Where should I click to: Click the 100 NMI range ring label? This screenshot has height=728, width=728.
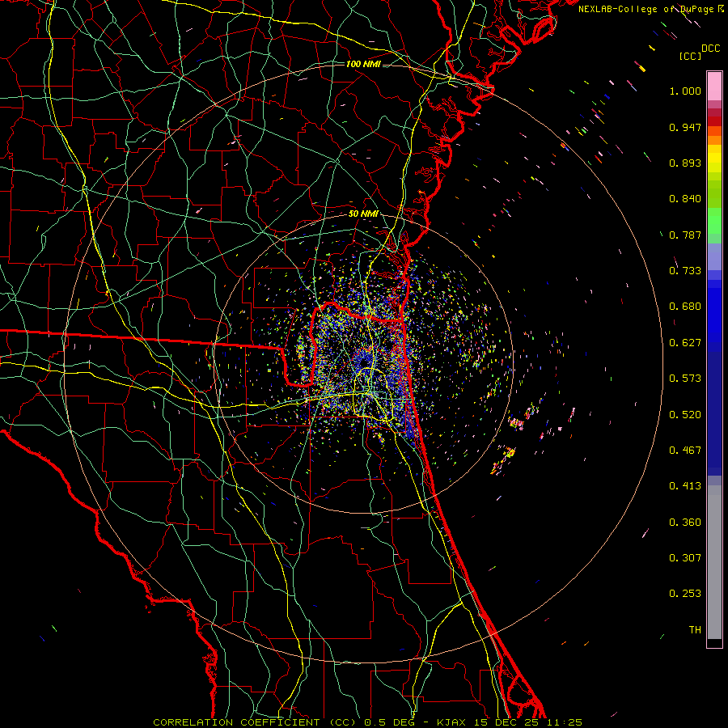(363, 64)
